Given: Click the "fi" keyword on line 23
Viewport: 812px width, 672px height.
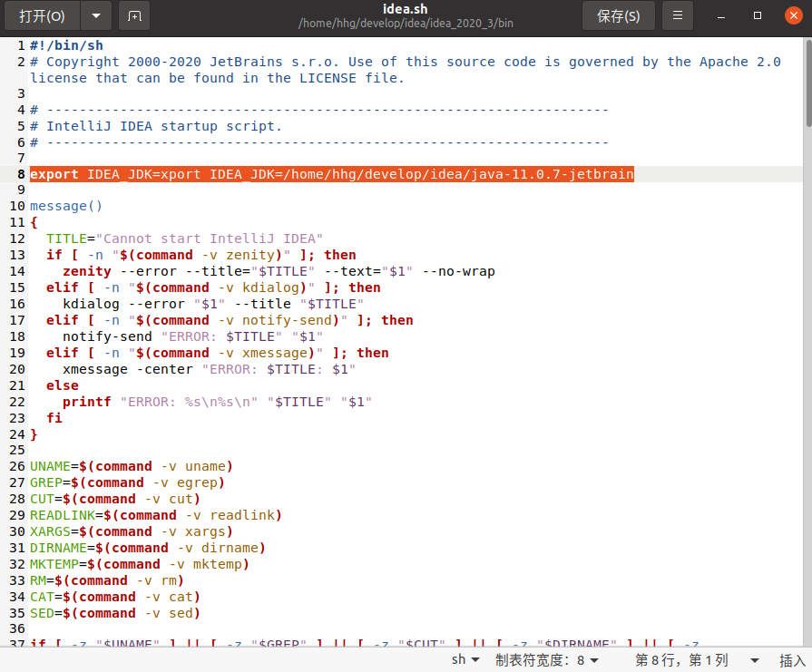Looking at the screenshot, I should [x=54, y=418].
